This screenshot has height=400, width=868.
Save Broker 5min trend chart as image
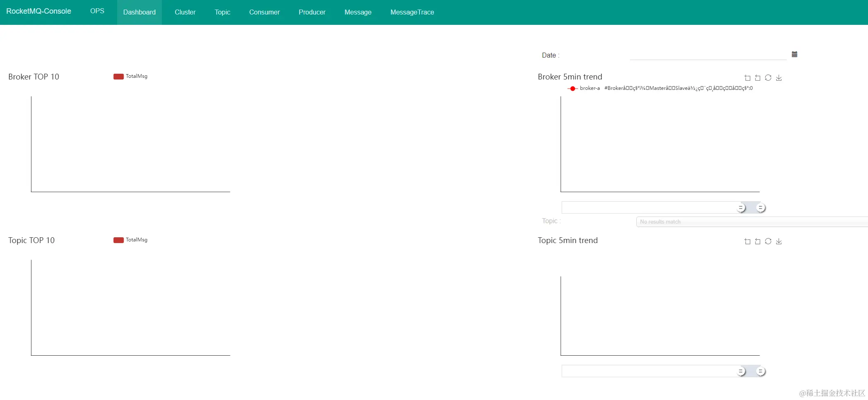click(779, 78)
